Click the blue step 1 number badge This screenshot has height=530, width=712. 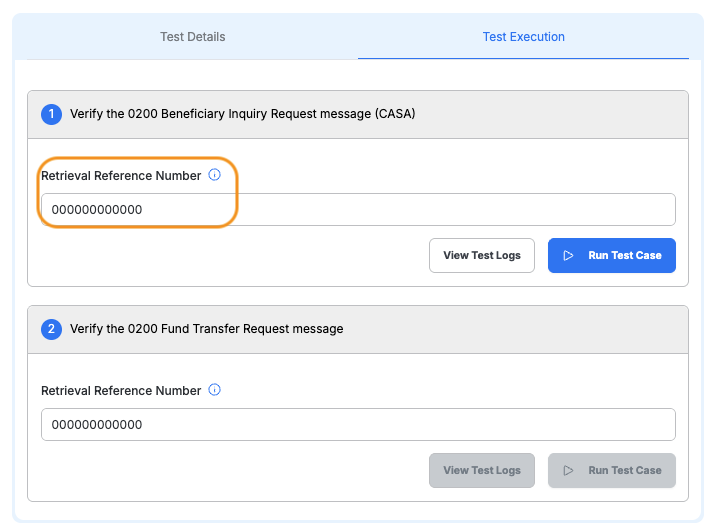52,114
